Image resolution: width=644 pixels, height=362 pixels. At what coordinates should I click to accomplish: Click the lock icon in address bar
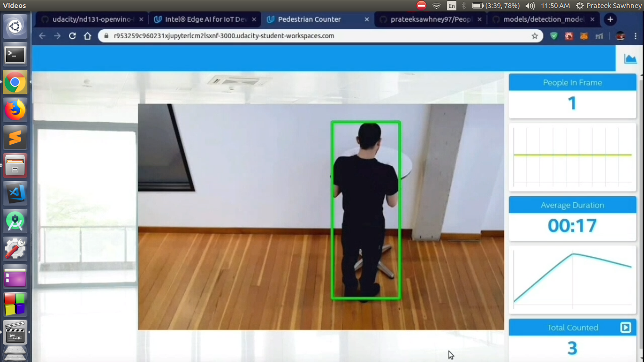(x=106, y=36)
